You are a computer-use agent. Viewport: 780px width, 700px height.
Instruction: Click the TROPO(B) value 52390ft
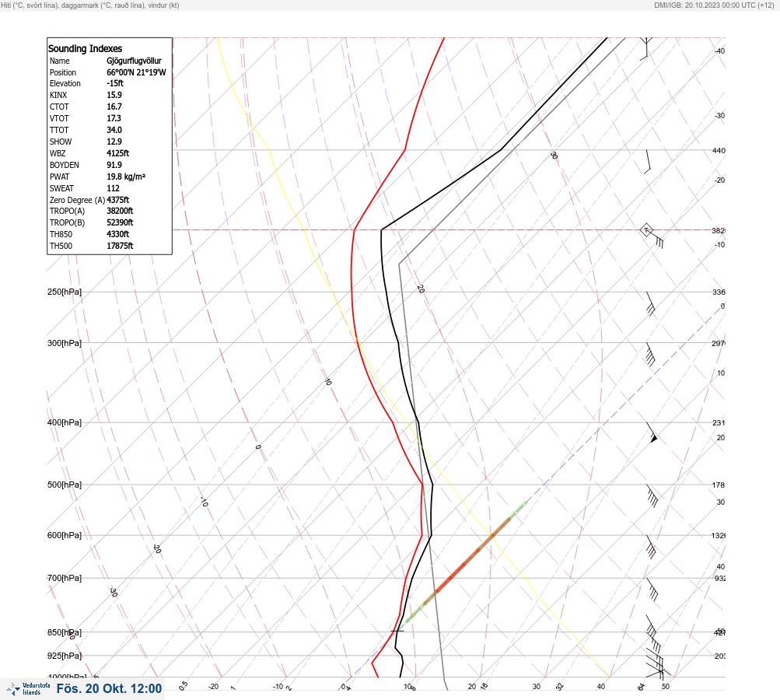coord(120,222)
